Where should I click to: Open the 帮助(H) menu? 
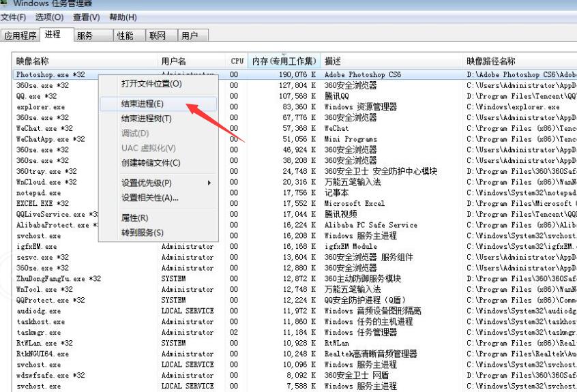point(123,17)
